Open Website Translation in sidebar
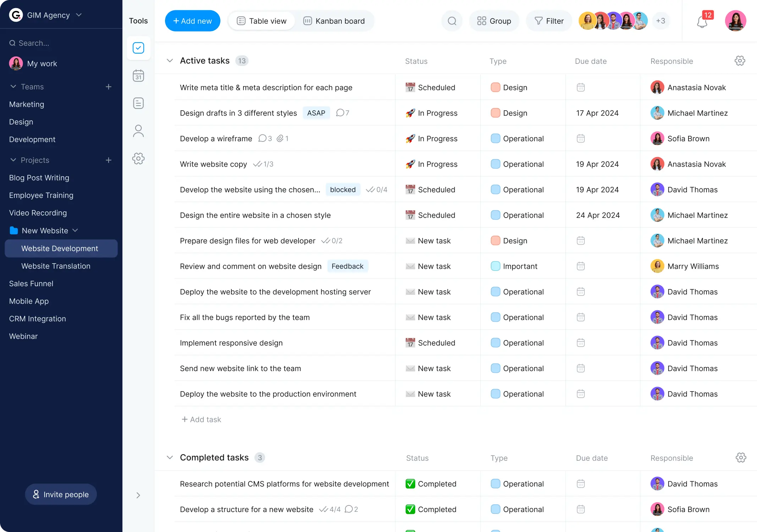Viewport: 757px width, 532px height. coord(56,266)
